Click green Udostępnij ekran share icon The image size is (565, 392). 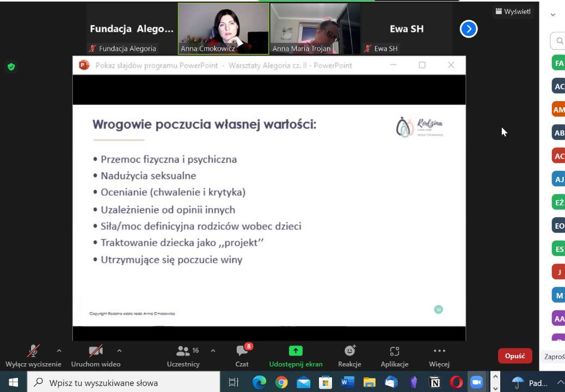click(296, 351)
